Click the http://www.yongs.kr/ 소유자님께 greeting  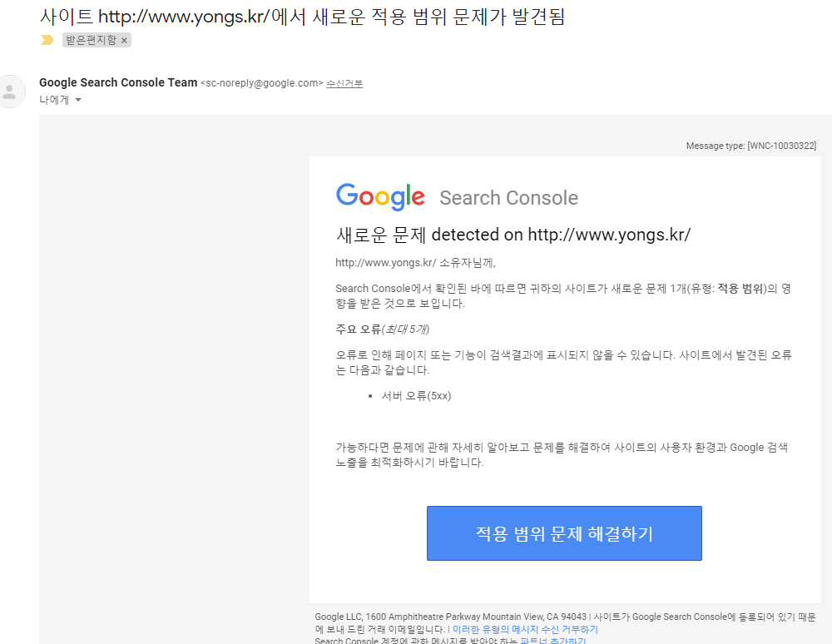pos(415,262)
